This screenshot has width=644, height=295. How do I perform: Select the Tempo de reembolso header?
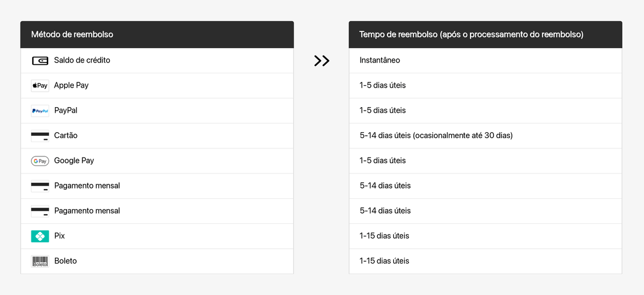point(485,34)
